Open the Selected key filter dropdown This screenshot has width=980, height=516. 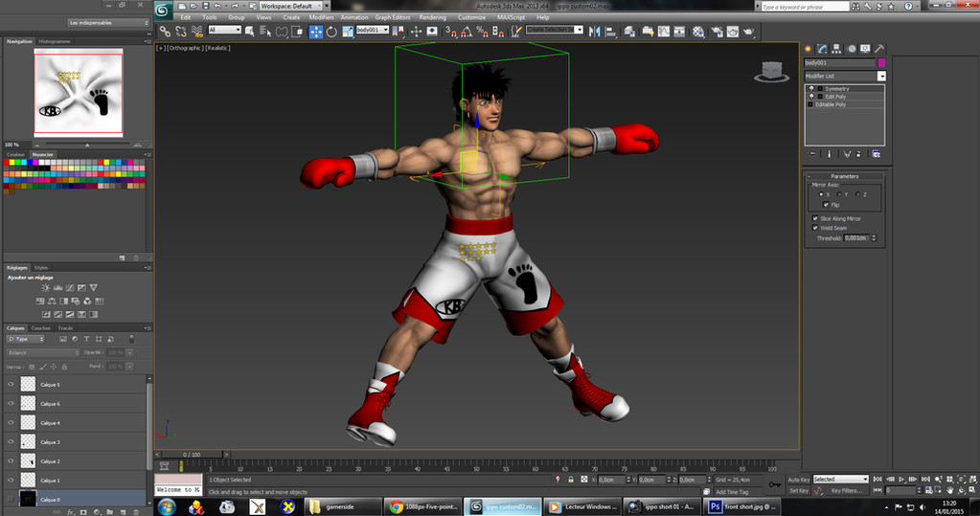pyautogui.click(x=841, y=479)
